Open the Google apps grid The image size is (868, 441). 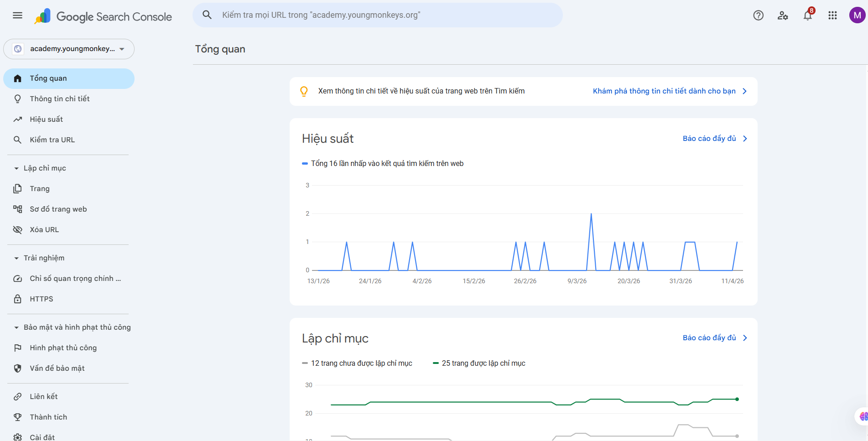pyautogui.click(x=832, y=16)
